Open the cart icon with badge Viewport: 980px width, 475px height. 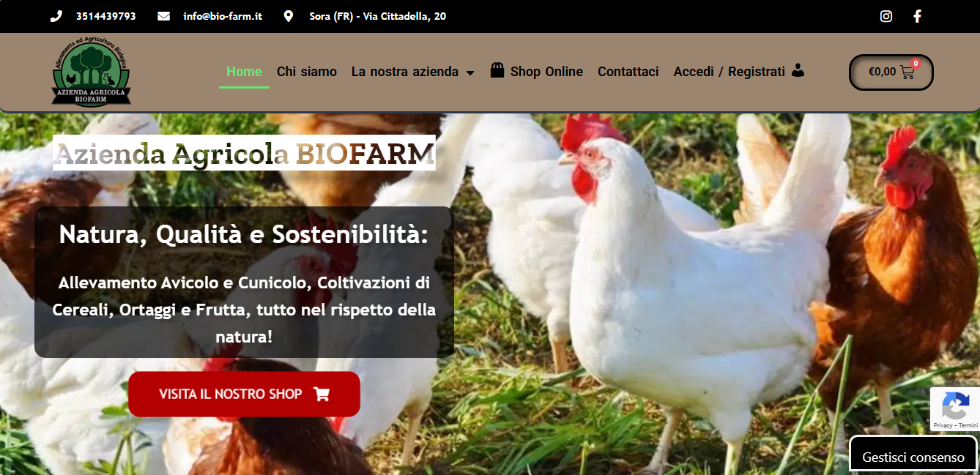(907, 71)
